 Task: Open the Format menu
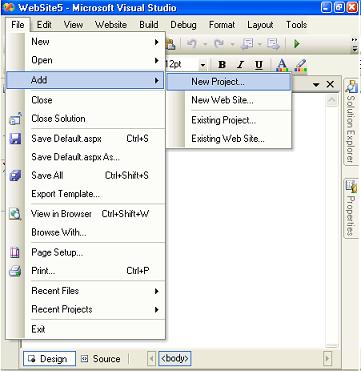(x=222, y=25)
